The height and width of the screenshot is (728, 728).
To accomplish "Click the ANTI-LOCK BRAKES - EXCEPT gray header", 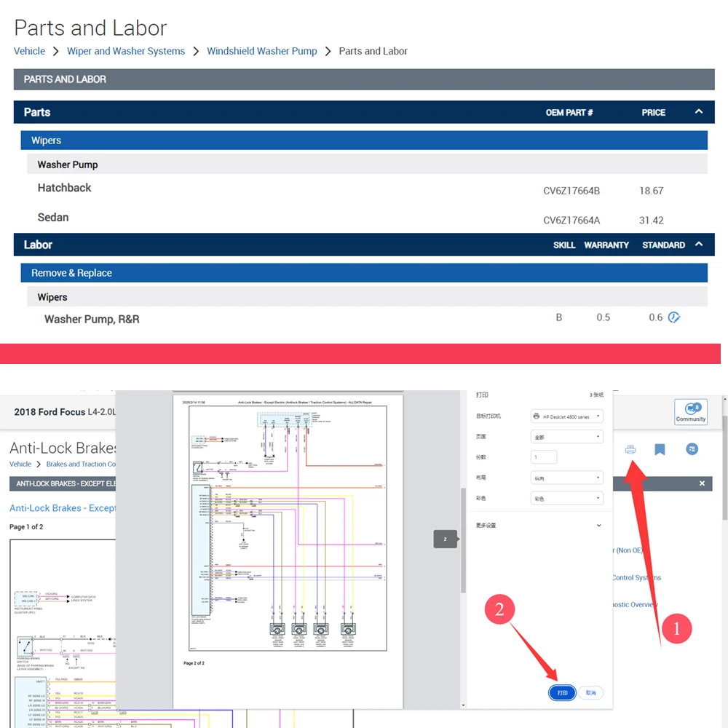I will 63,483.
